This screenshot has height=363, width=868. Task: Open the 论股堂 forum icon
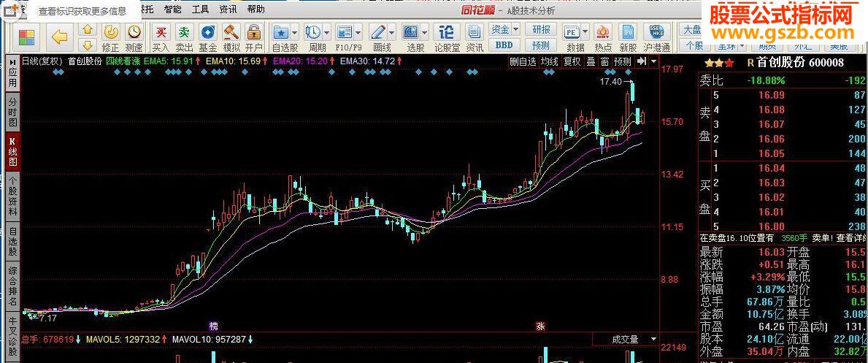click(446, 32)
